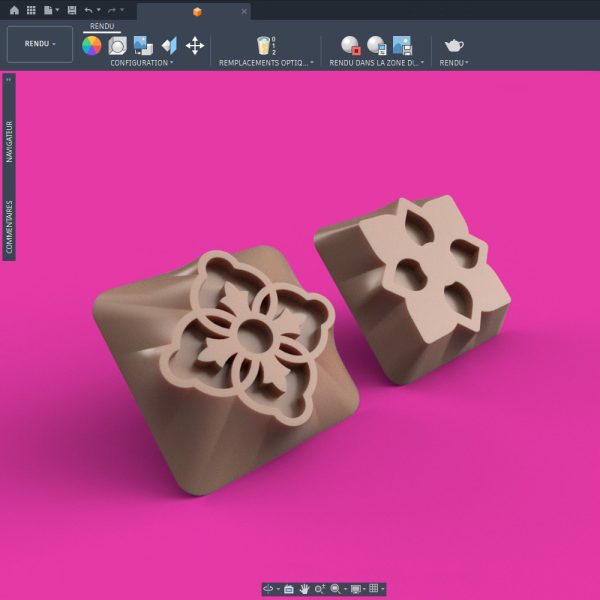Open Display Settings monitor icon
The height and width of the screenshot is (600, 600).
tap(355, 589)
